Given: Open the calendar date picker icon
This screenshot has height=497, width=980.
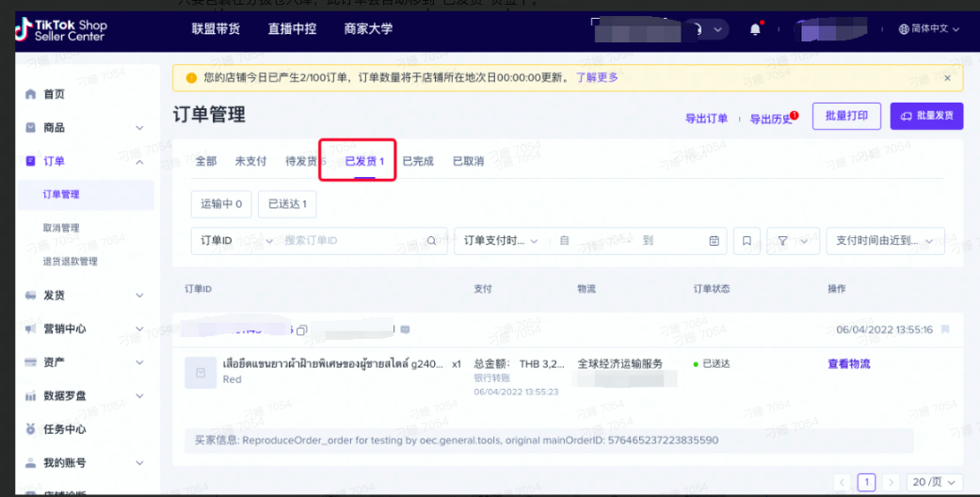Looking at the screenshot, I should pyautogui.click(x=715, y=241).
